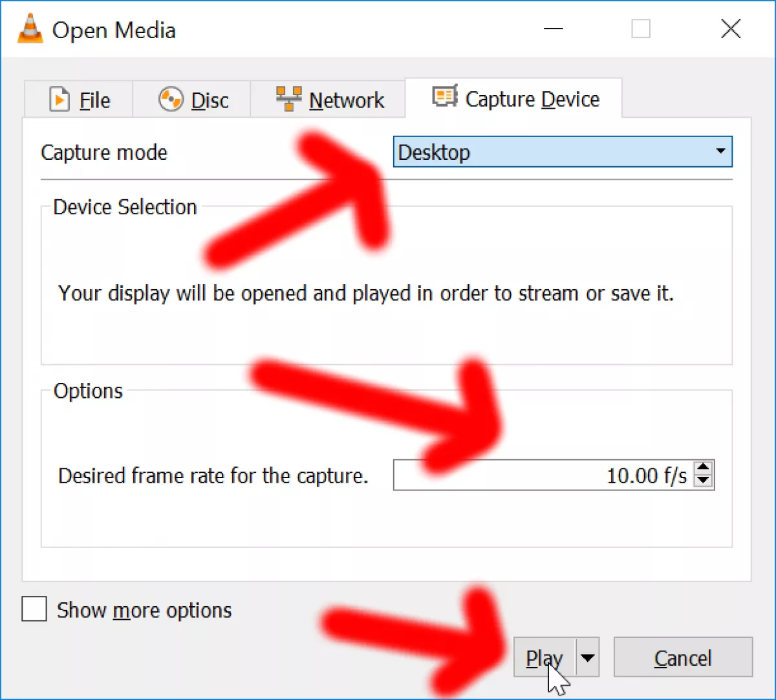Open the Disc tab

pos(191,100)
